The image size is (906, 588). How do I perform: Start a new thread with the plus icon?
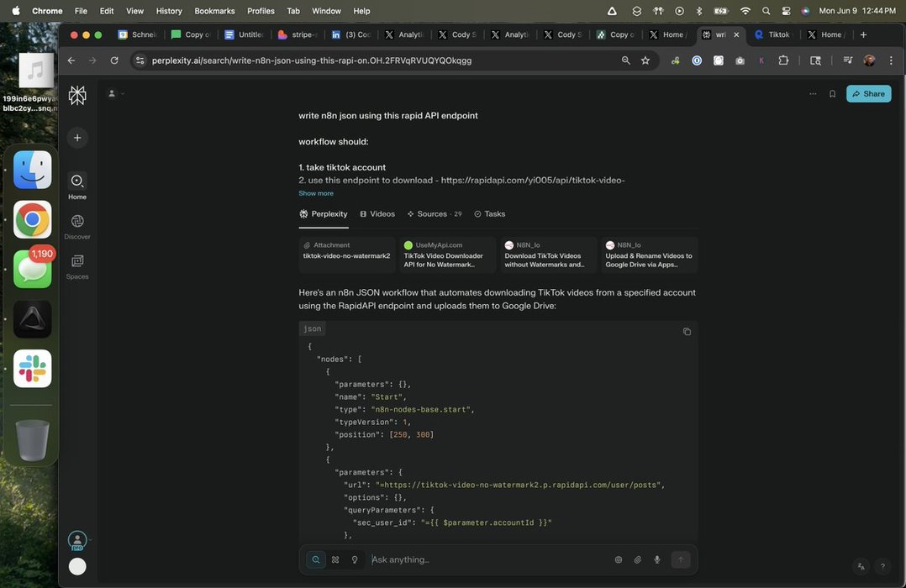tap(77, 138)
